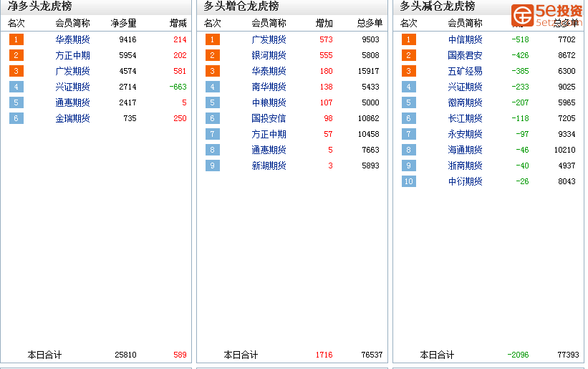This screenshot has width=588, height=369.
Task: Select total long value 10210 for 海通期货
Action: [x=565, y=150]
